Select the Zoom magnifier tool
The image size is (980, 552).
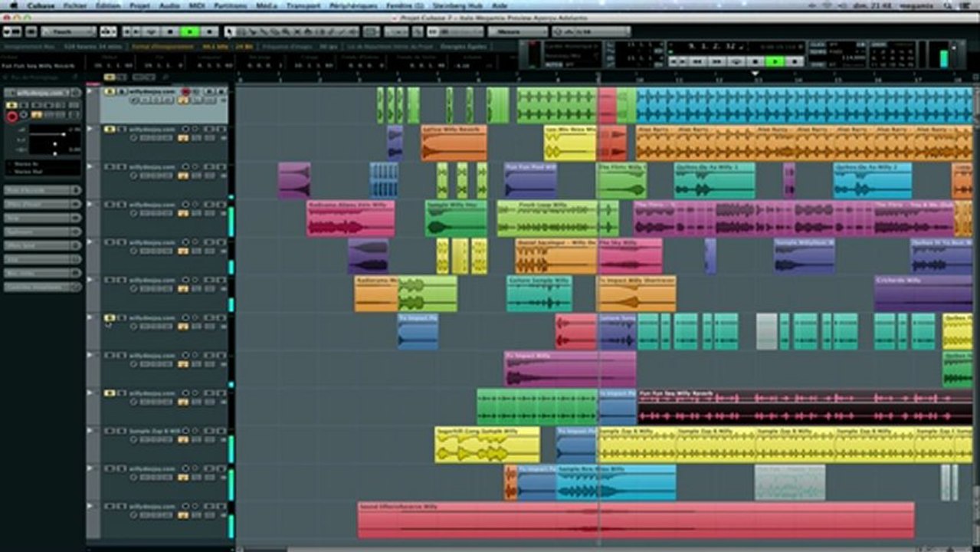[286, 32]
